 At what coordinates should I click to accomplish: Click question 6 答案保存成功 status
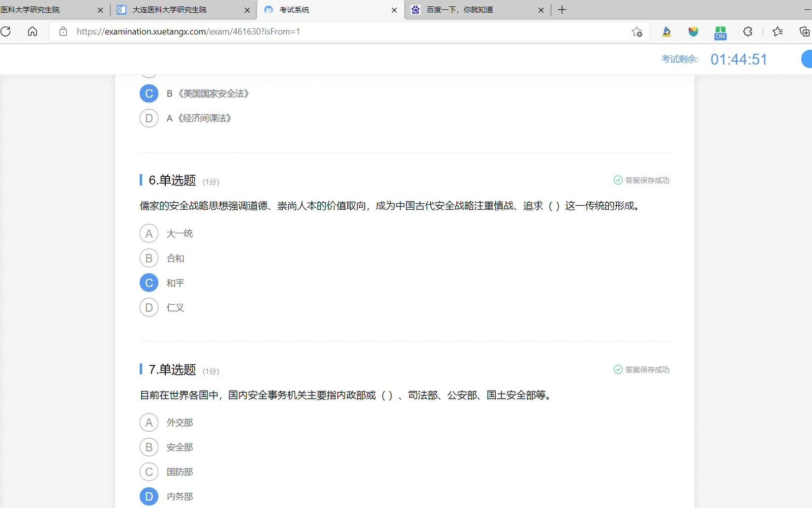pos(641,180)
